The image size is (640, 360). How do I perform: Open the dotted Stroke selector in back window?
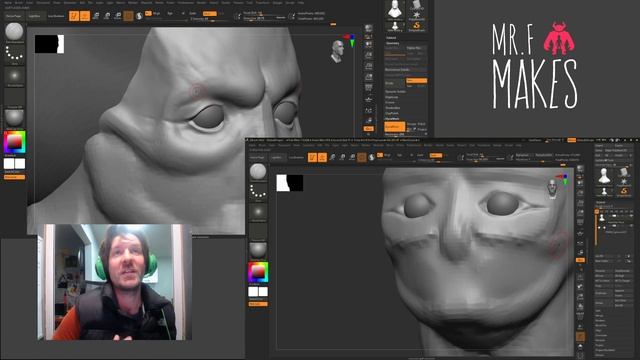tap(14, 54)
